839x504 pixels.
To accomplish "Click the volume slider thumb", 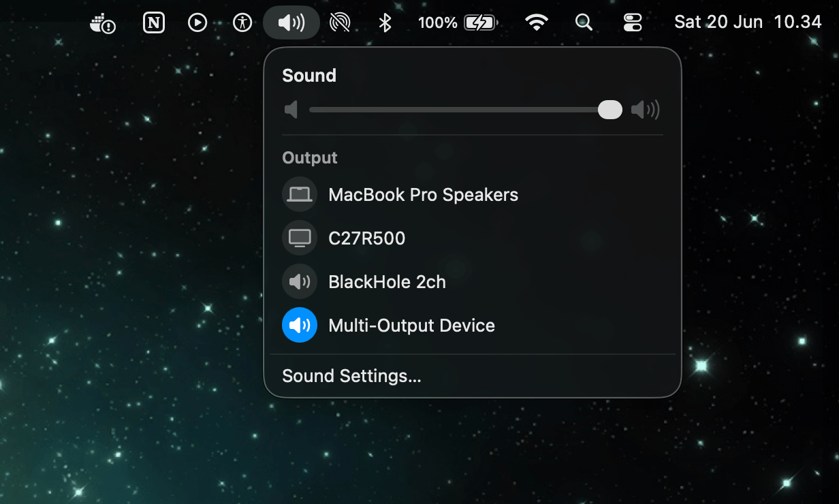I will coord(610,110).
